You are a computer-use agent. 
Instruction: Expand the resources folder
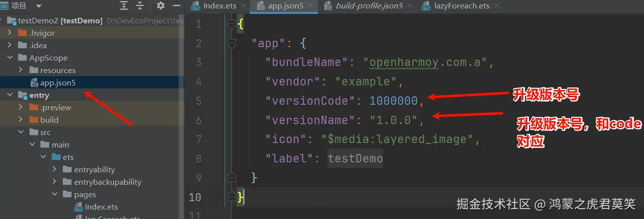coord(20,71)
